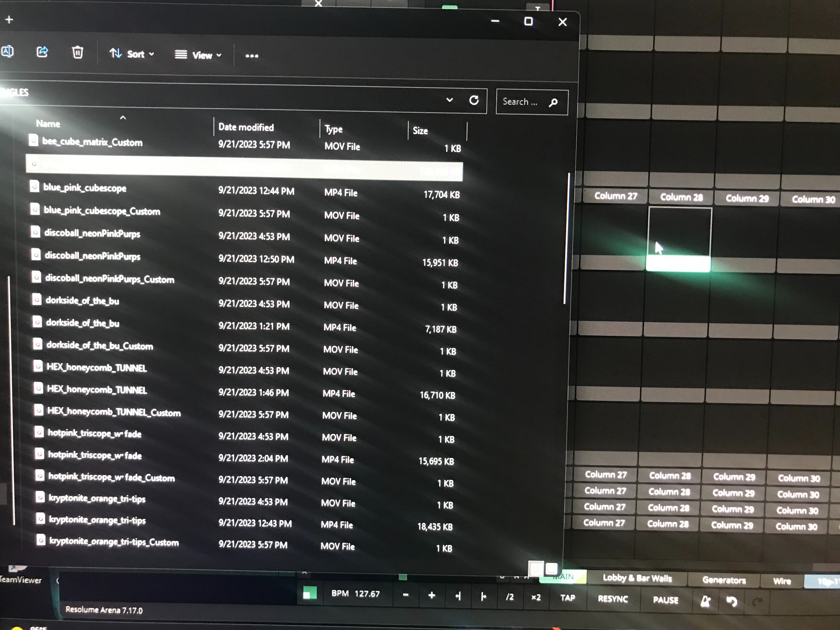Switch to the large thumbnails view toggle
Screen dimensions: 840x630
pos(551,568)
